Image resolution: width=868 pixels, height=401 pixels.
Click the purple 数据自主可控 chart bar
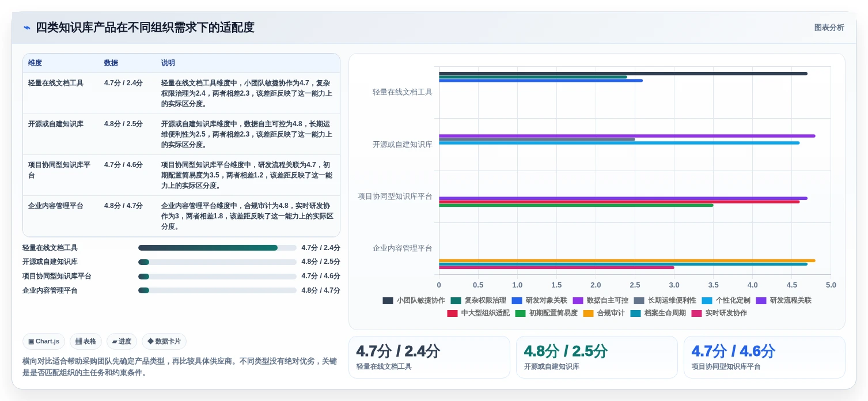tap(627, 136)
